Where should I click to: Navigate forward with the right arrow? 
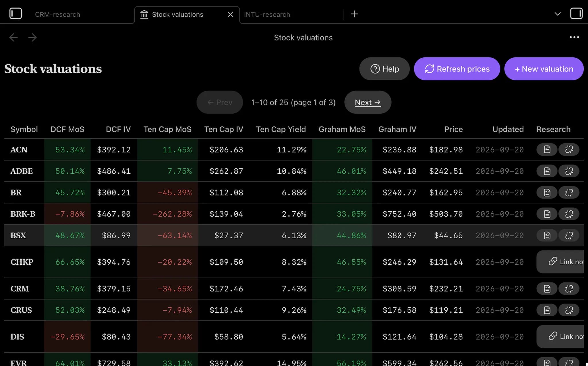pos(32,37)
